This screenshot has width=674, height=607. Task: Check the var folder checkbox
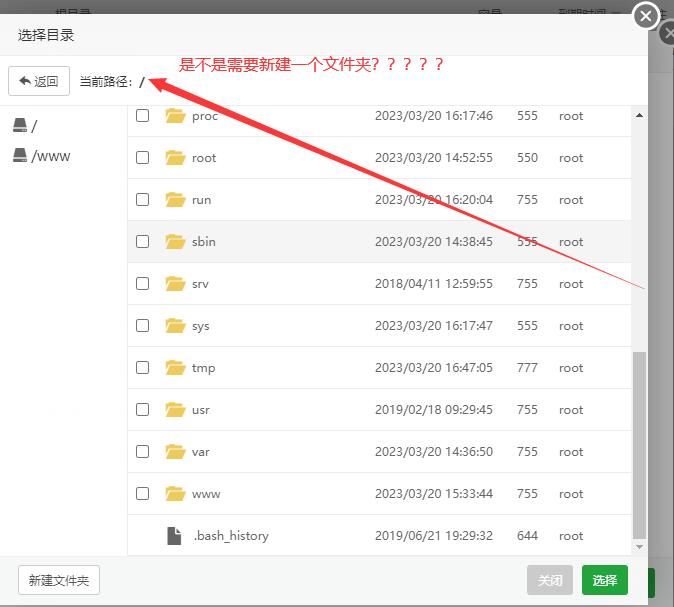[x=142, y=452]
